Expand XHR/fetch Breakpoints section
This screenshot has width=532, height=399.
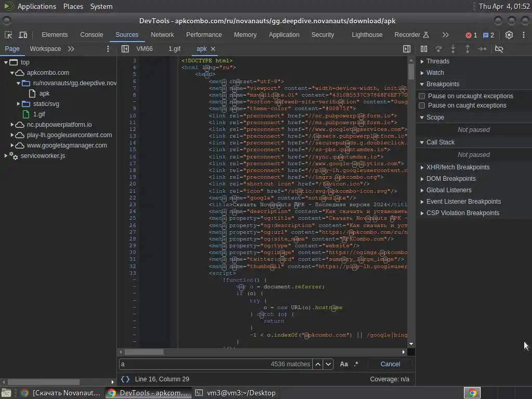pos(457,167)
